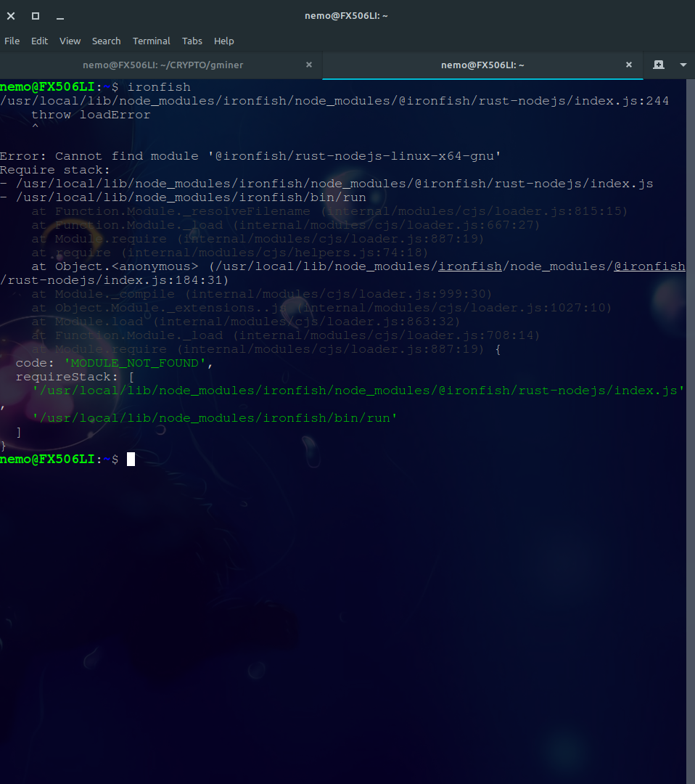Click the underlined ironfish path link
Screen dimensions: 695x784
[x=470, y=266]
